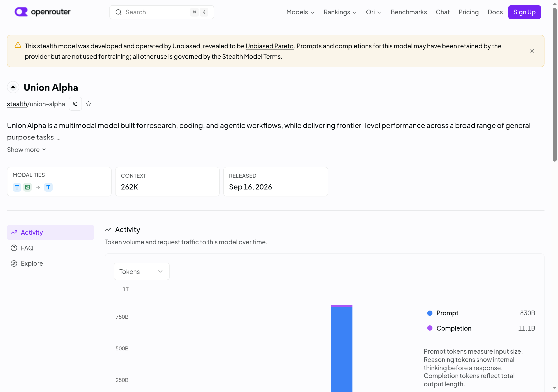Open the Rankings dropdown menu
The width and height of the screenshot is (558, 392).
[x=340, y=12]
